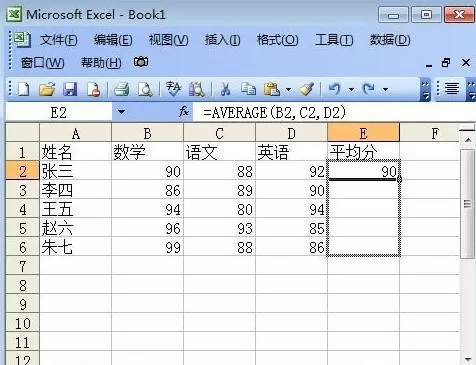Select the cell containing 王五
The width and height of the screenshot is (476, 365).
pos(76,209)
